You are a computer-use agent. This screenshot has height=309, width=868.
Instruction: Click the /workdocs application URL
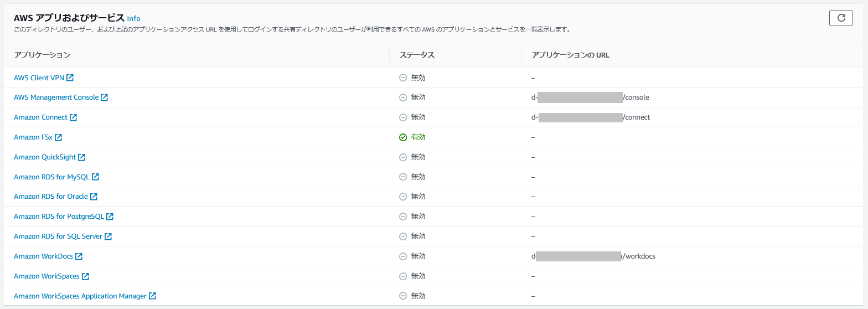point(593,256)
